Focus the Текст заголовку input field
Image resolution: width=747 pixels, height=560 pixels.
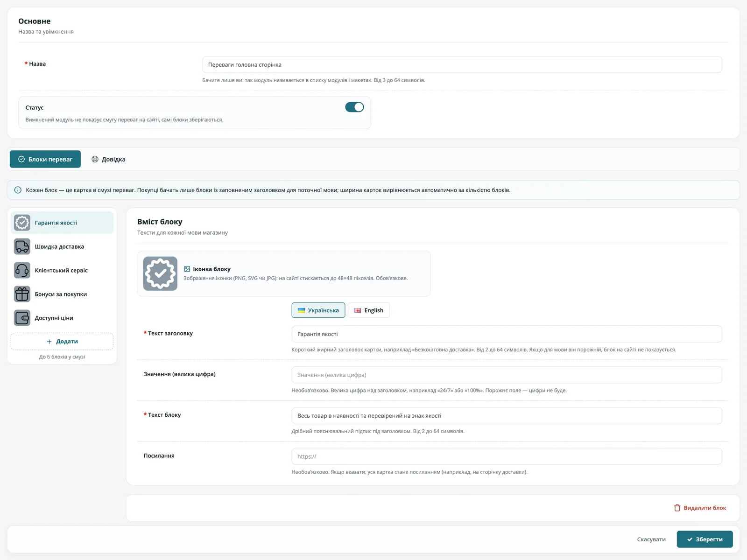pos(507,334)
